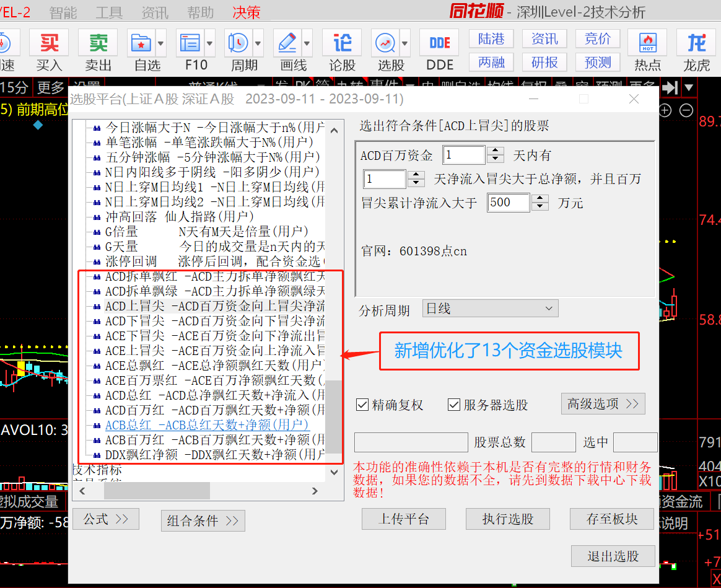This screenshot has width=721, height=588.
Task: Open the chart toolbar triangle dropdown
Action: tap(689, 87)
